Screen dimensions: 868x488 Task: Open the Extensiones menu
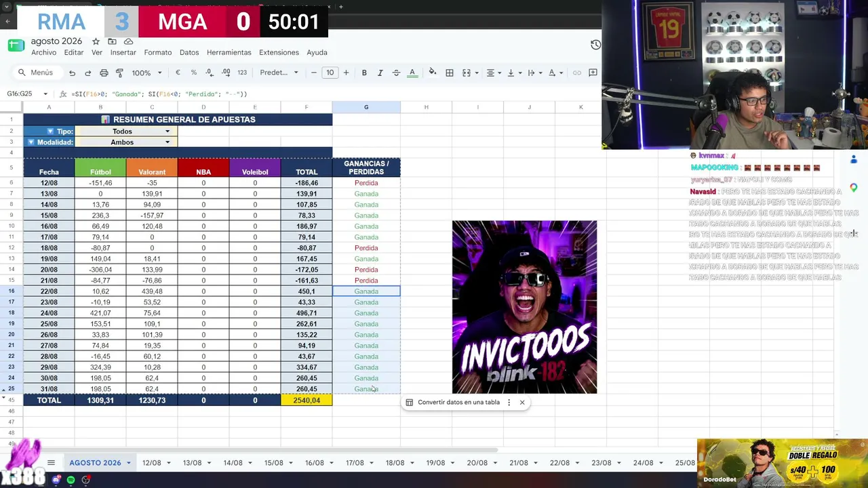tap(279, 53)
